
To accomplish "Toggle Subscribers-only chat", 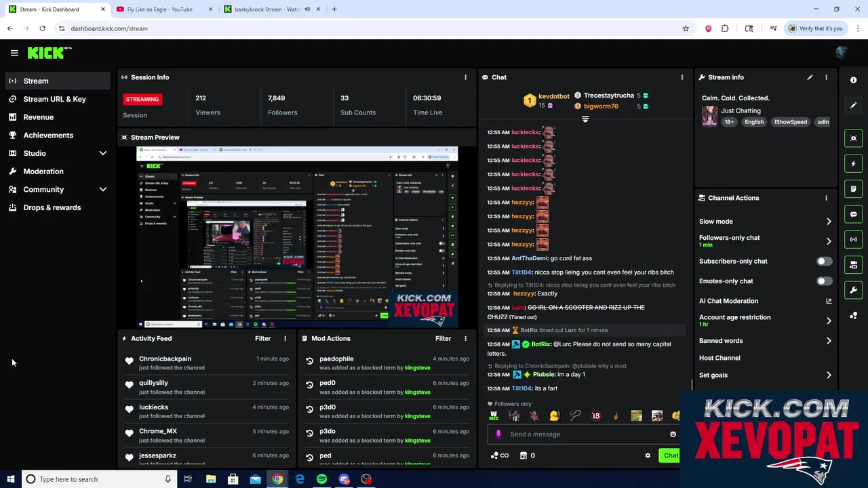I will pyautogui.click(x=824, y=261).
